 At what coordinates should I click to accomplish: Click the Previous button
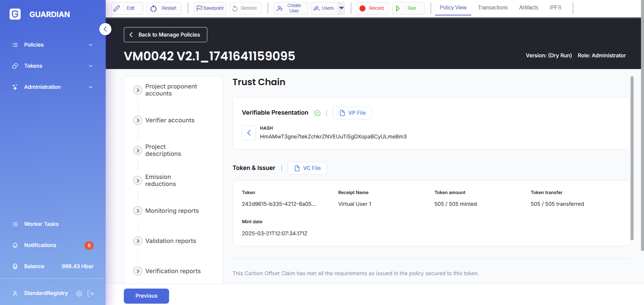point(146,296)
